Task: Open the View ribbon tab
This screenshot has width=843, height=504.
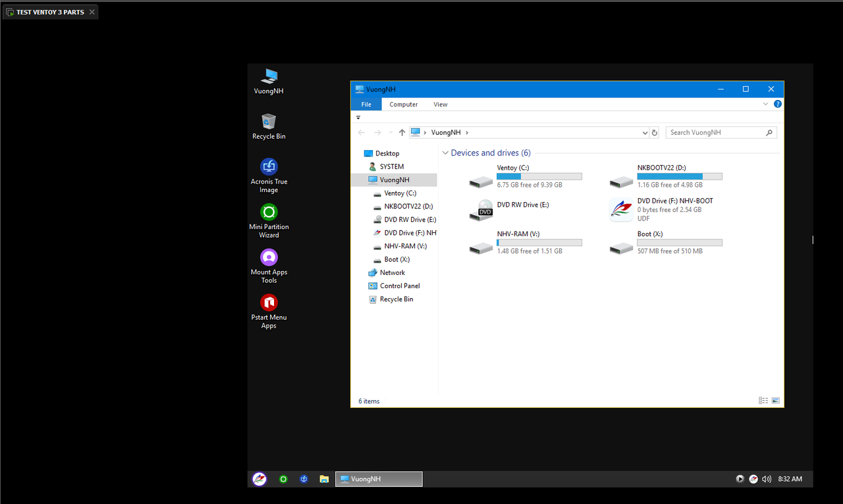Action: (x=441, y=104)
